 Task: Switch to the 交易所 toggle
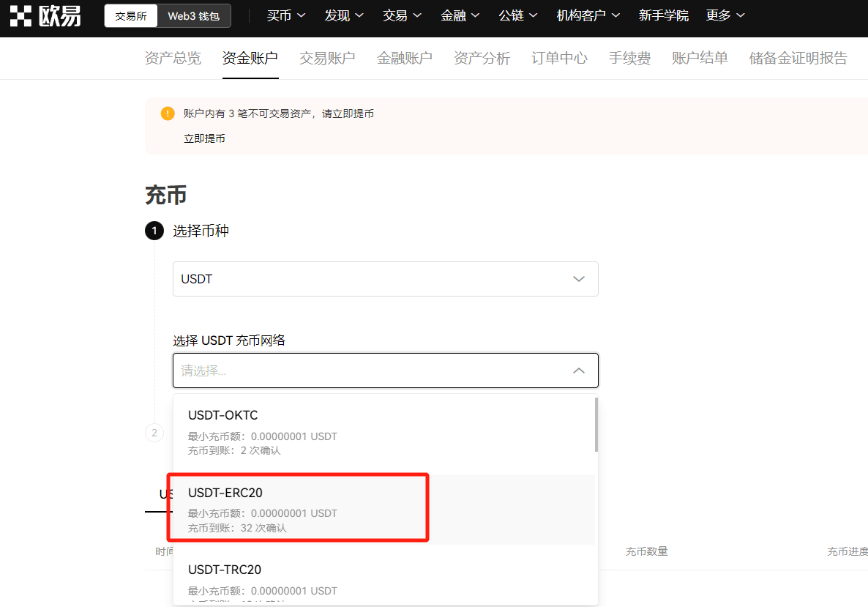(x=131, y=16)
